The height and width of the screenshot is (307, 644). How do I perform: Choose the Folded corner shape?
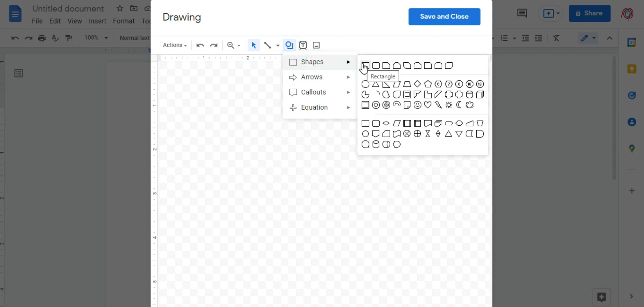click(x=407, y=105)
